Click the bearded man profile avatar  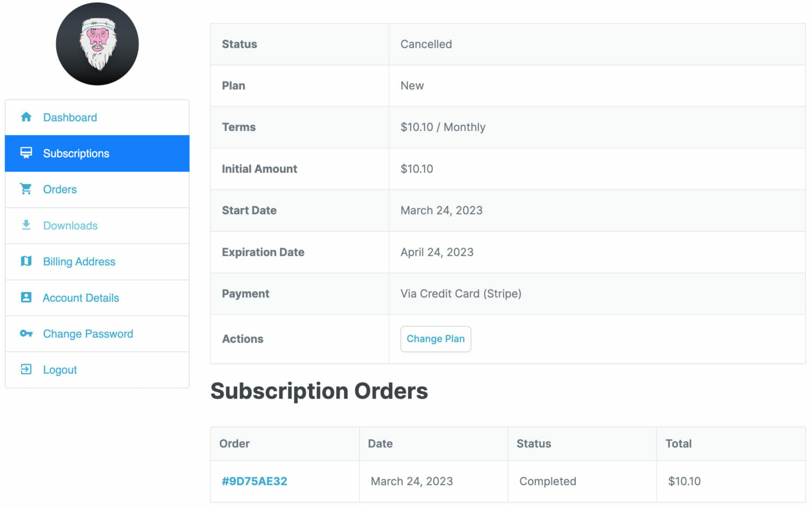tap(97, 44)
